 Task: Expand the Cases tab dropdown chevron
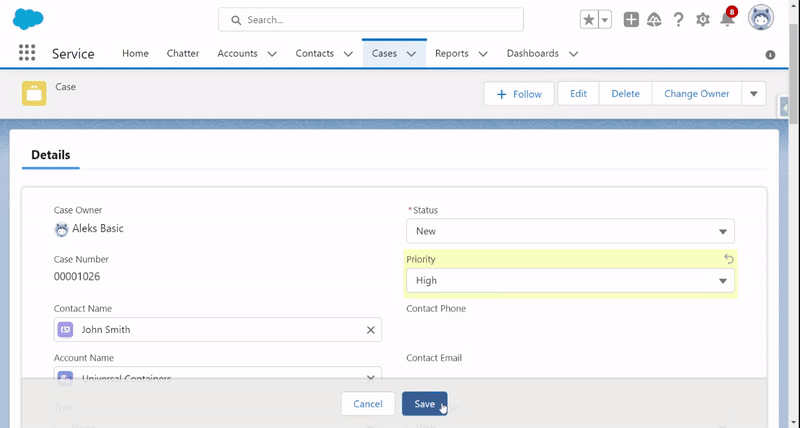(411, 54)
